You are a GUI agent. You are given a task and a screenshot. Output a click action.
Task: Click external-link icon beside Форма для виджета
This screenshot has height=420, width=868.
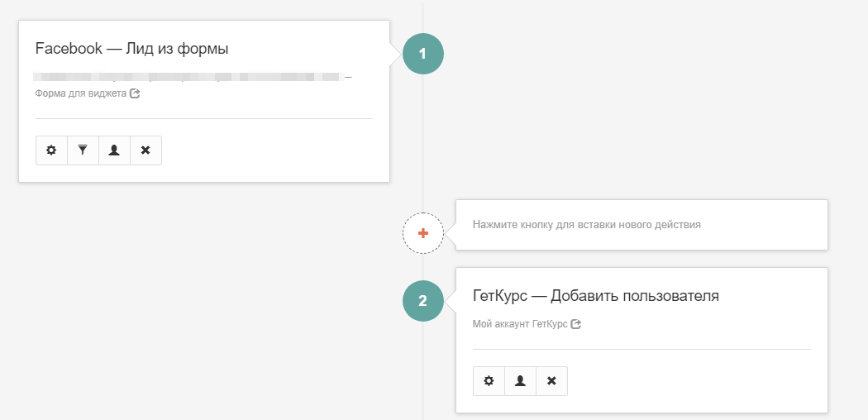pyautogui.click(x=135, y=94)
